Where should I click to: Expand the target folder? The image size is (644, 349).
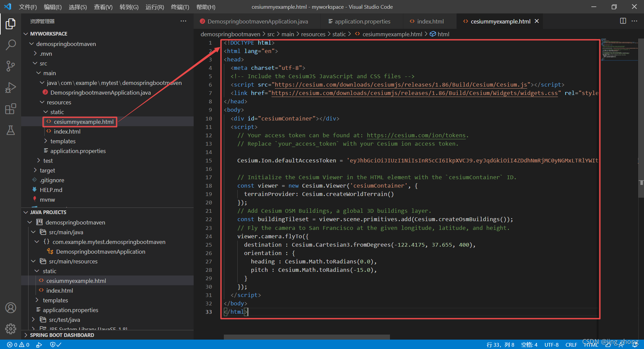coord(47,170)
